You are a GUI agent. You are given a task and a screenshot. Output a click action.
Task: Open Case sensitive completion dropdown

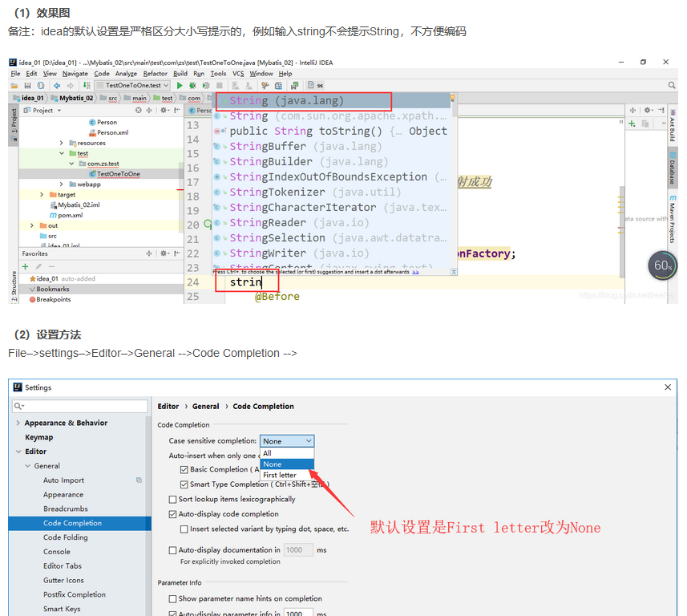tap(287, 441)
